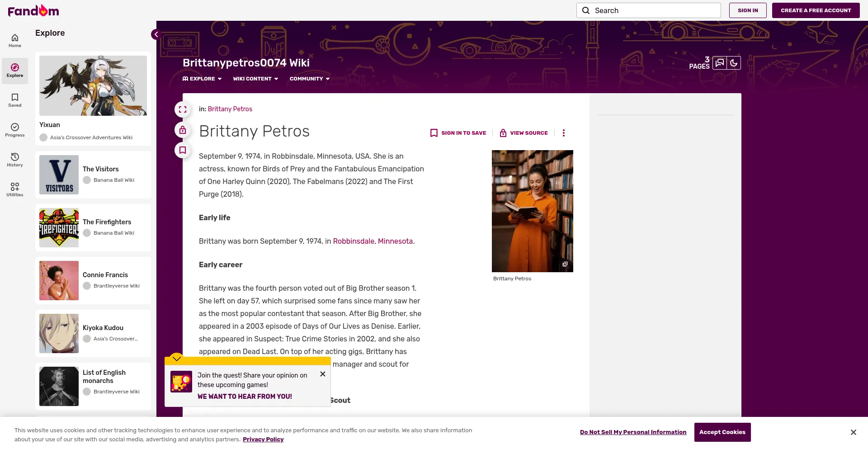The image size is (868, 449).
Task: Click the Fandom logo
Action: pyautogui.click(x=33, y=10)
